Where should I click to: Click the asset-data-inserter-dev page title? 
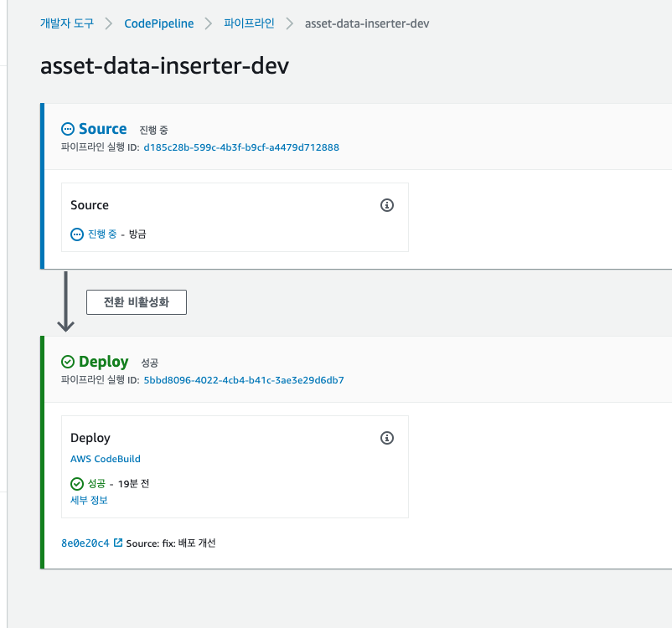[164, 67]
